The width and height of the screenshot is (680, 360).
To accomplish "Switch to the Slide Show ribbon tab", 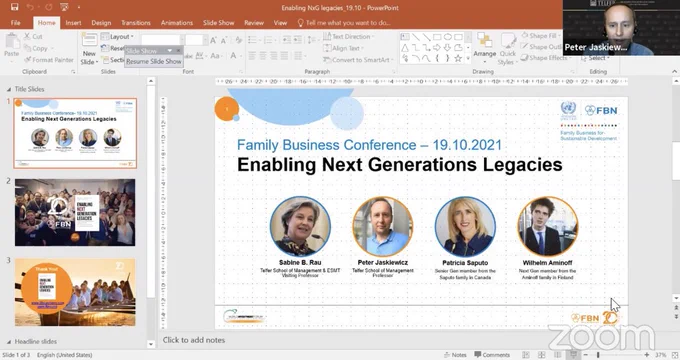I will tap(218, 23).
